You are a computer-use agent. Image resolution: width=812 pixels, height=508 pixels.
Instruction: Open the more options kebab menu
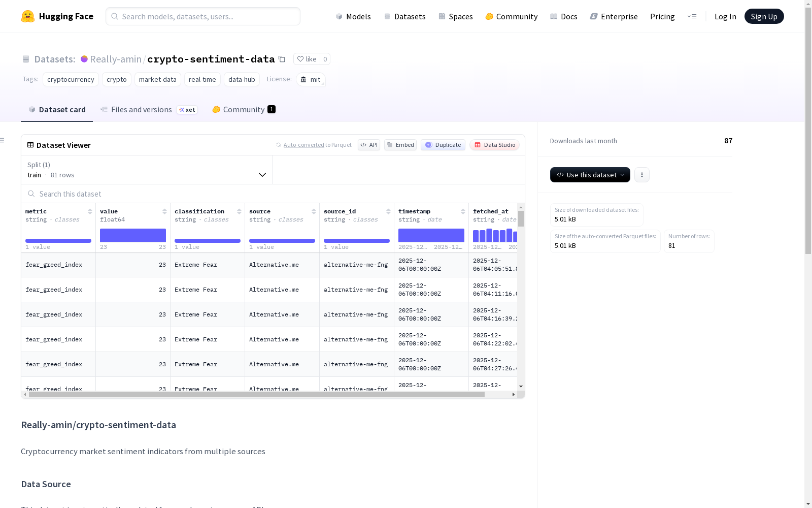point(642,175)
